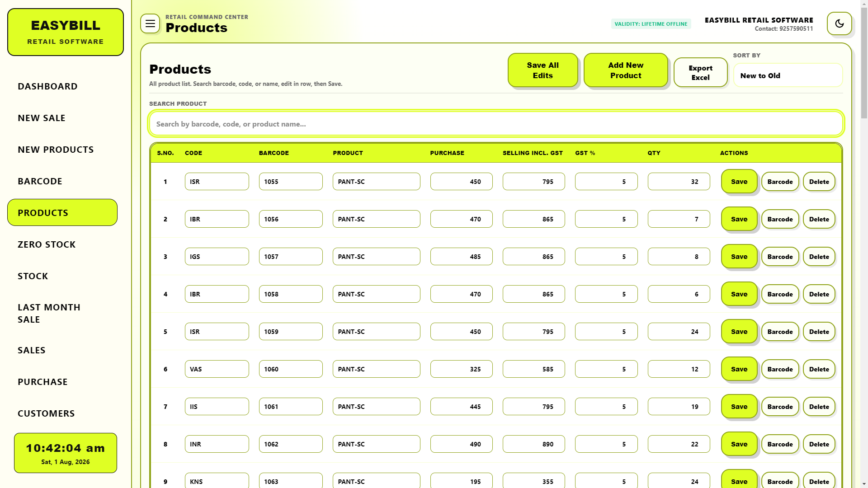Click Add New Product button

click(626, 70)
